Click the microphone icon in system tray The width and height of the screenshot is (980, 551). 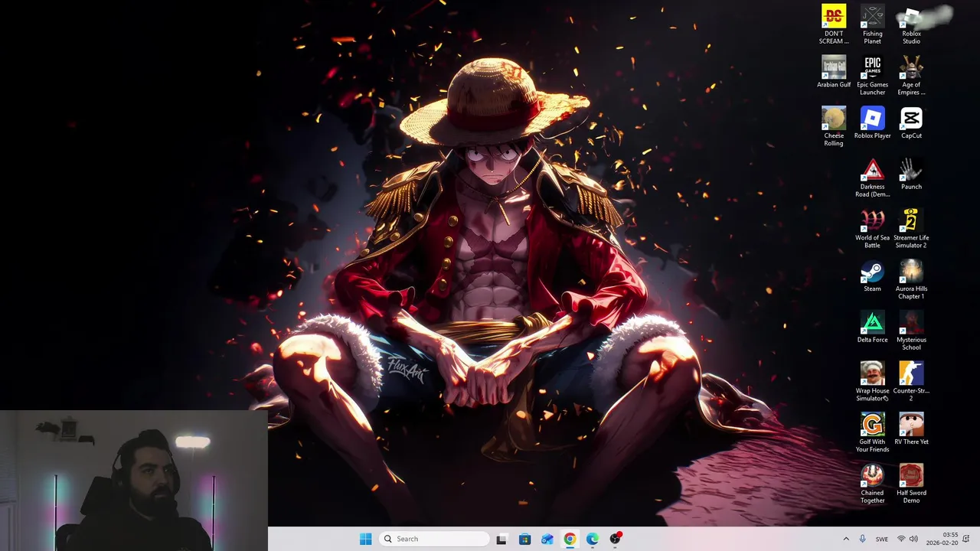tap(862, 539)
